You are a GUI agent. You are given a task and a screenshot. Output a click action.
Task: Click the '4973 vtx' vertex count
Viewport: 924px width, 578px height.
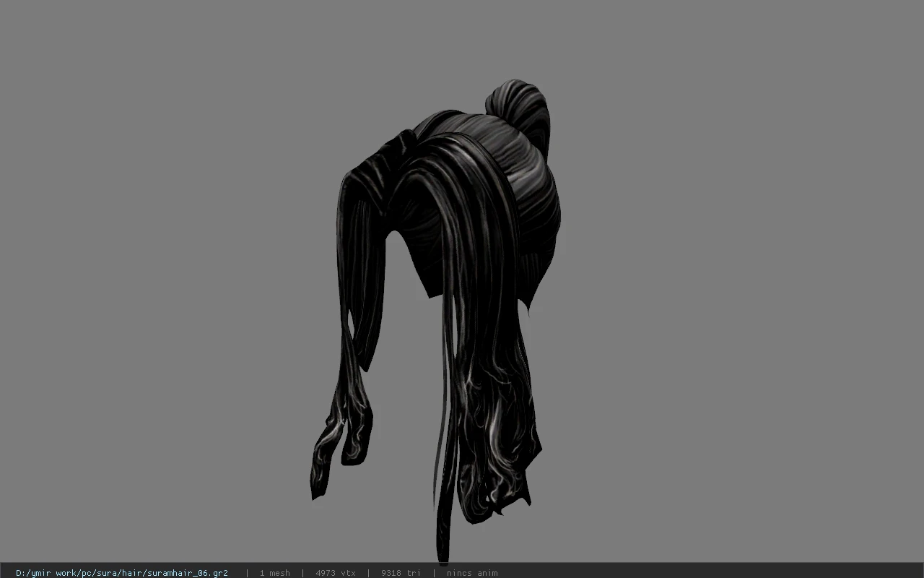click(336, 573)
